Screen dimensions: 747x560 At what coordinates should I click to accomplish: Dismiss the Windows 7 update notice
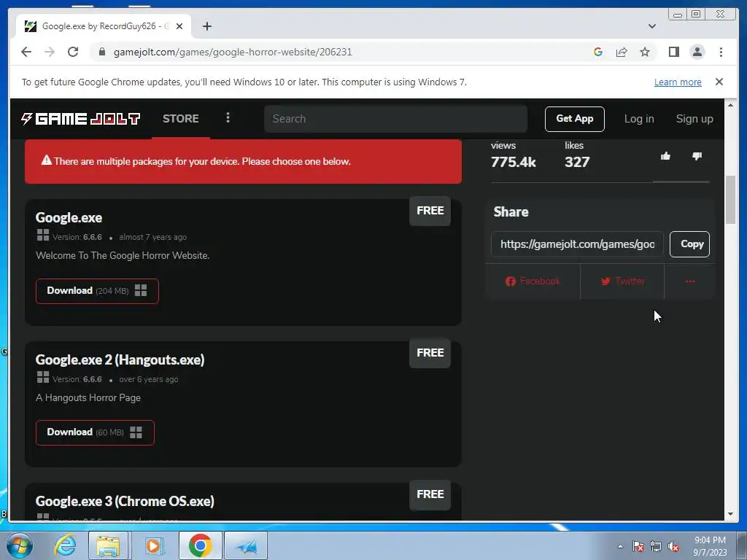[x=719, y=82]
